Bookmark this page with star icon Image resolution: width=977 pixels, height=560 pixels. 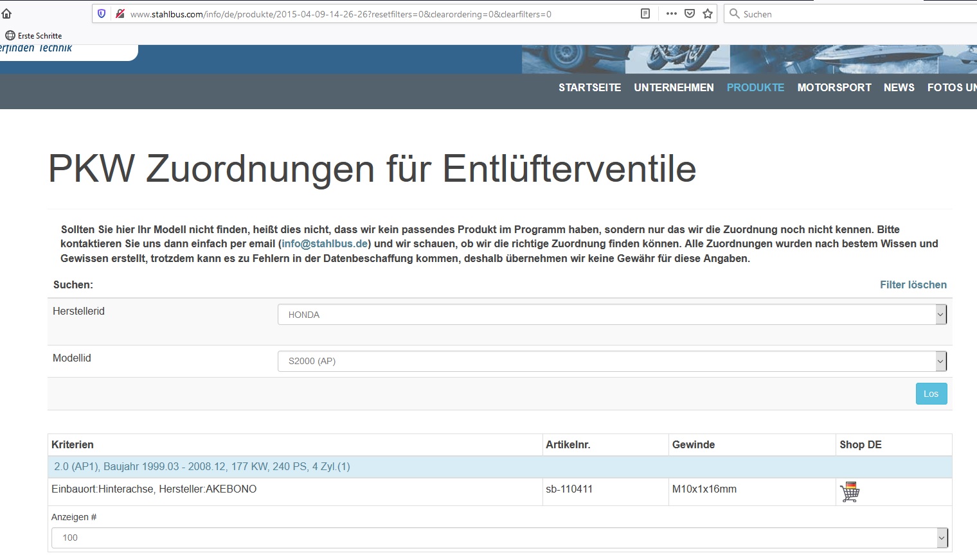click(x=708, y=13)
